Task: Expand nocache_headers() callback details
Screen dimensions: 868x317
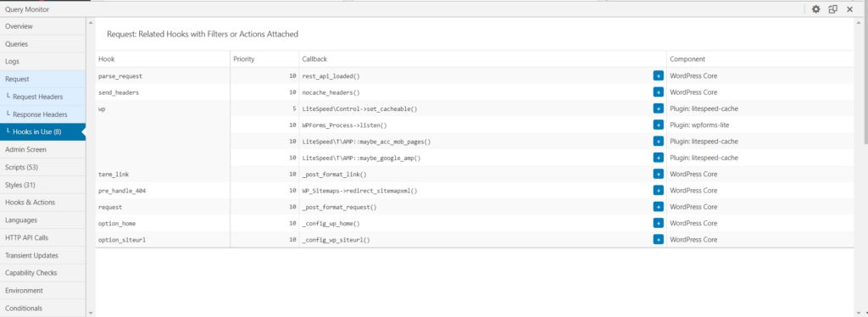Action: pos(658,92)
